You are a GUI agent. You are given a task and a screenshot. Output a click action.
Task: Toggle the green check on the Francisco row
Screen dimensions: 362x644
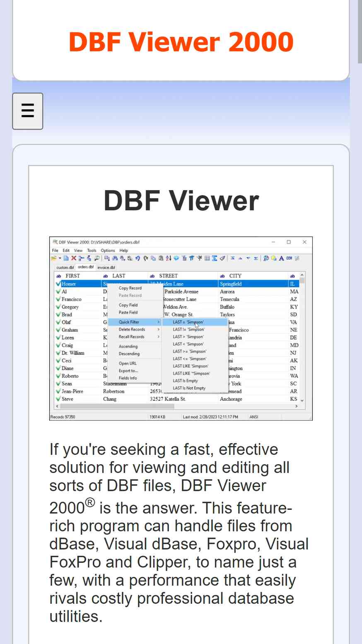point(58,299)
